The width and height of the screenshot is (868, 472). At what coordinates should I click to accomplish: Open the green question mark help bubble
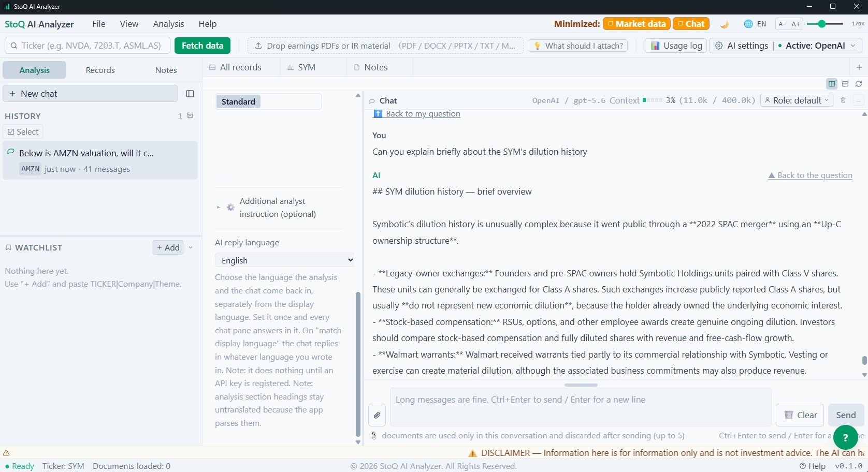click(845, 437)
